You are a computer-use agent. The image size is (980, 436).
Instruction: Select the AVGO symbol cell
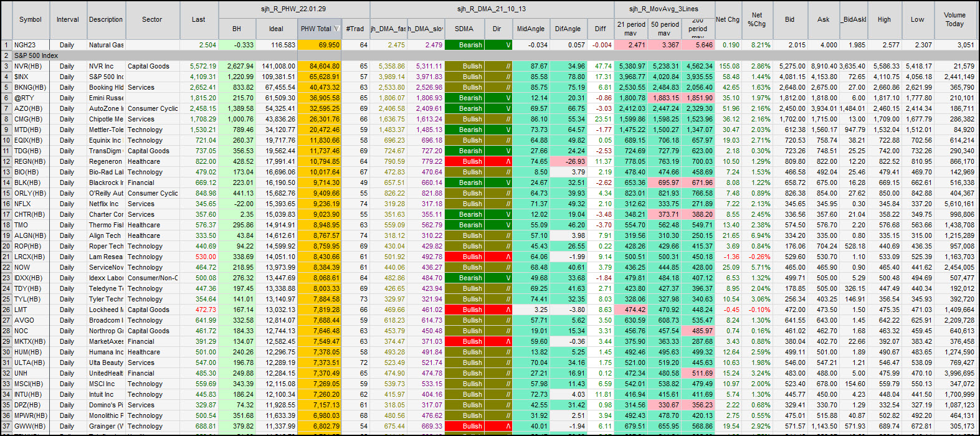click(31, 320)
